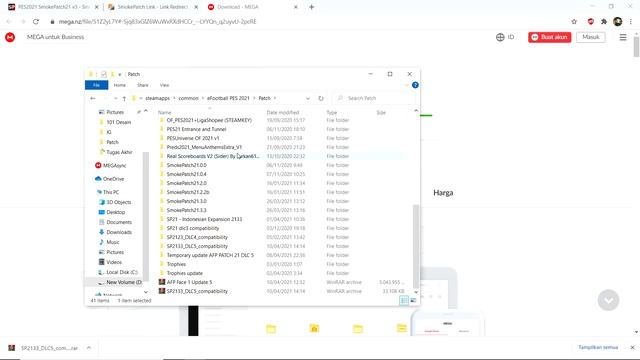The image size is (640, 360).
Task: Open the Chrome profile avatar
Action: pyautogui.click(x=618, y=22)
